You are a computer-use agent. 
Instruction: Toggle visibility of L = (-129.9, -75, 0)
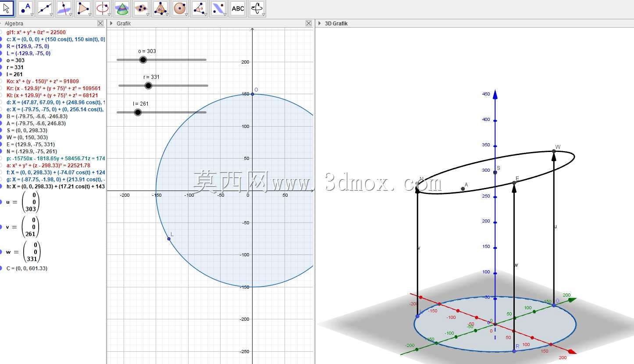pyautogui.click(x=1, y=53)
